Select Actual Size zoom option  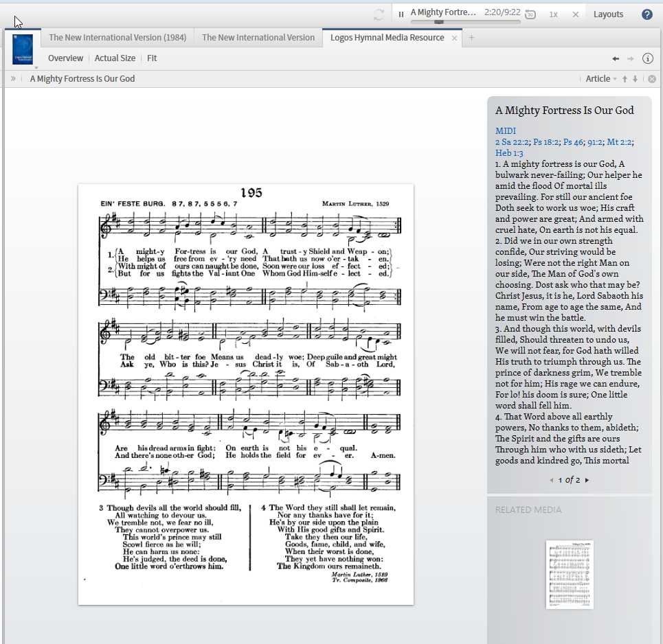115,58
